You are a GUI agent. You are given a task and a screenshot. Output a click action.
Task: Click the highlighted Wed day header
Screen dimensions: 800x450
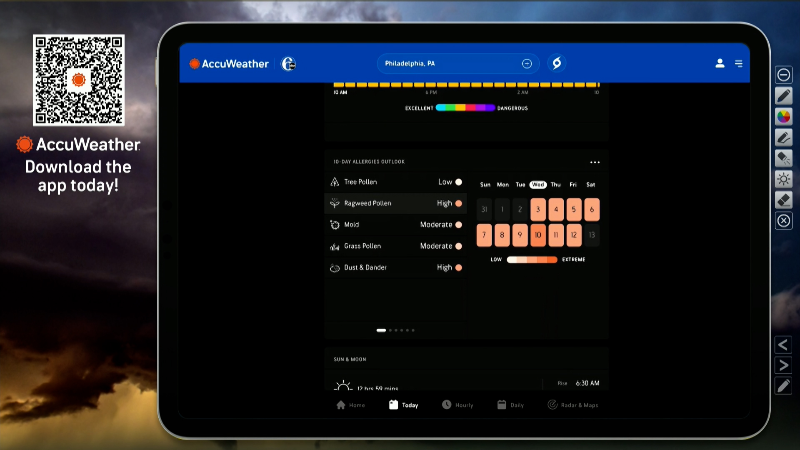click(538, 185)
